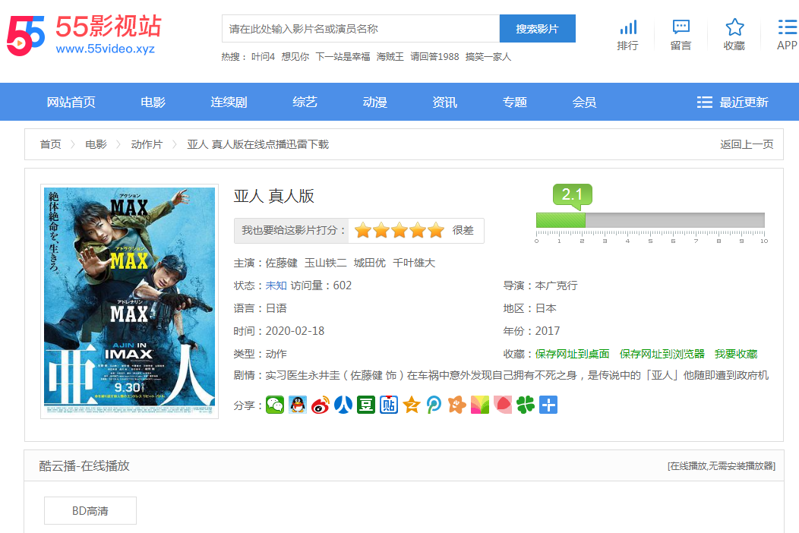Image resolution: width=799 pixels, height=533 pixels.
Task: Share to Baidu Tieba icon
Action: (x=389, y=405)
